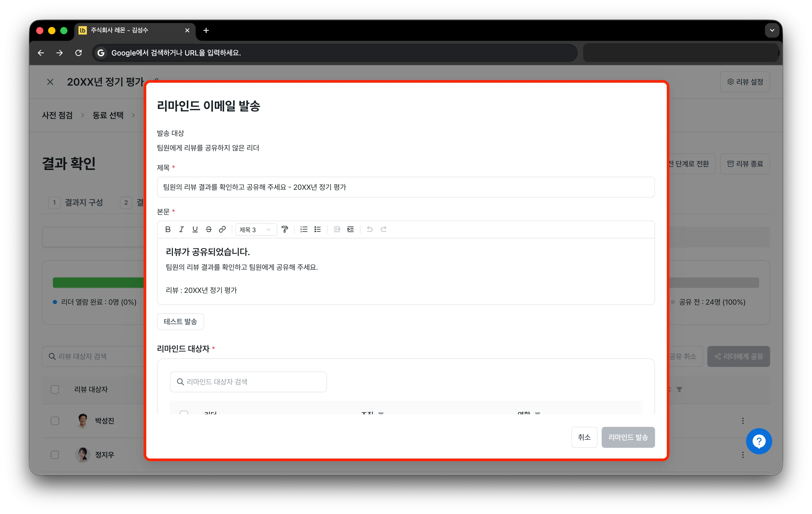Decrease the indent of body text

click(x=336, y=229)
